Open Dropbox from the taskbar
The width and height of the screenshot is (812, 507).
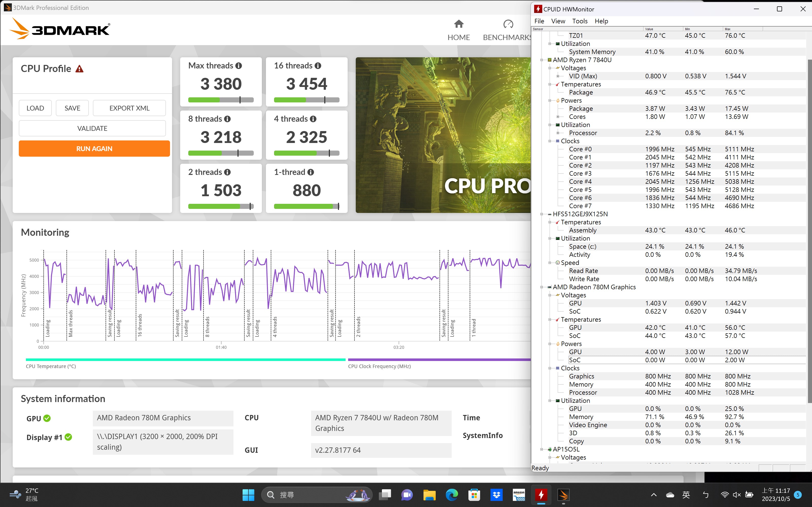pyautogui.click(x=497, y=495)
